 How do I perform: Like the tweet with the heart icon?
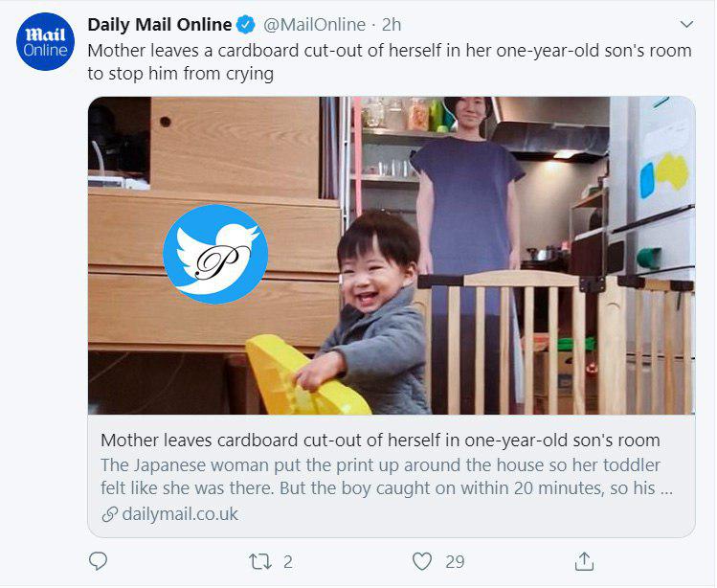(x=421, y=561)
